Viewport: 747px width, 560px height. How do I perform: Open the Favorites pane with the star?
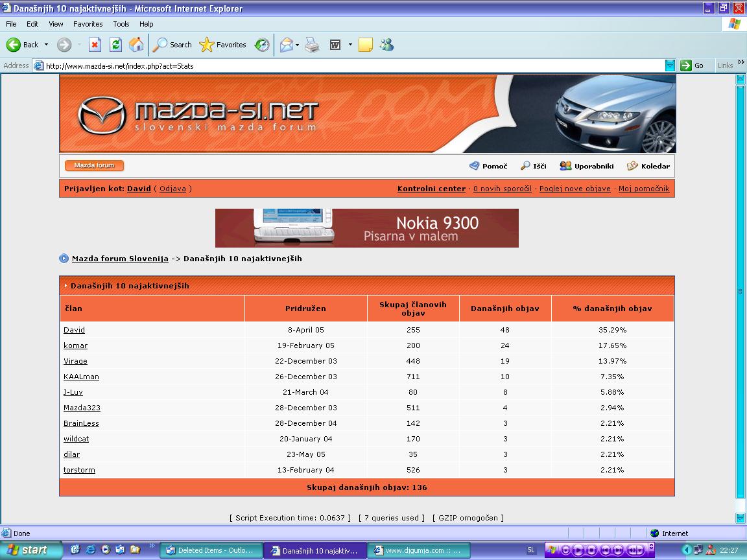pos(222,45)
